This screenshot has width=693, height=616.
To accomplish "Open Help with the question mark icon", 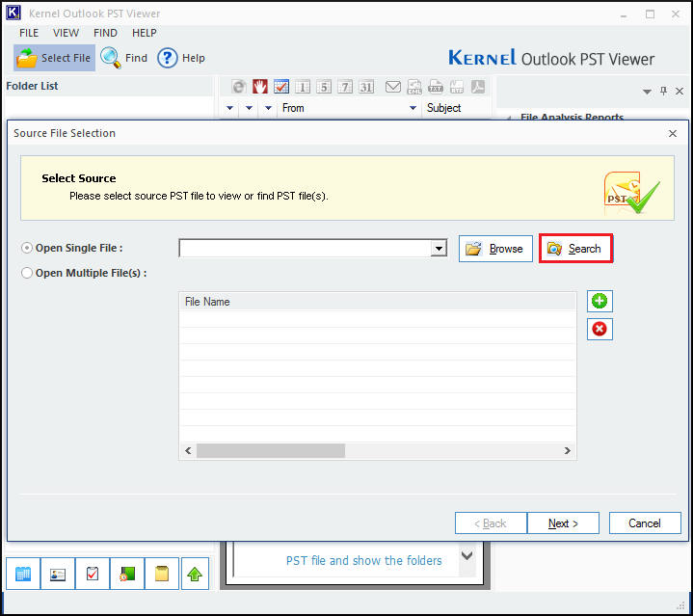I will (168, 58).
